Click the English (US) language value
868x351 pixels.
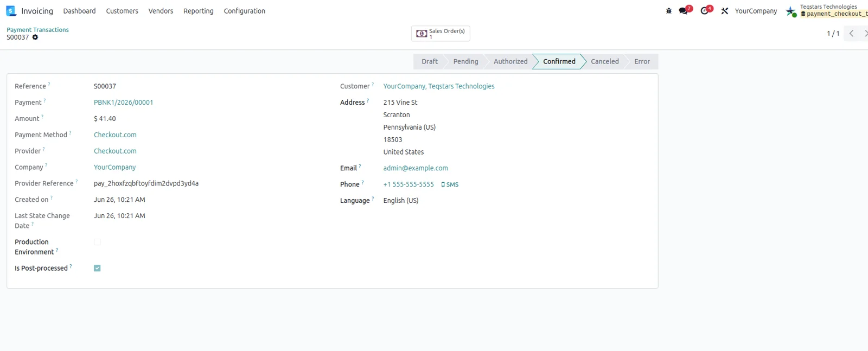(x=401, y=201)
